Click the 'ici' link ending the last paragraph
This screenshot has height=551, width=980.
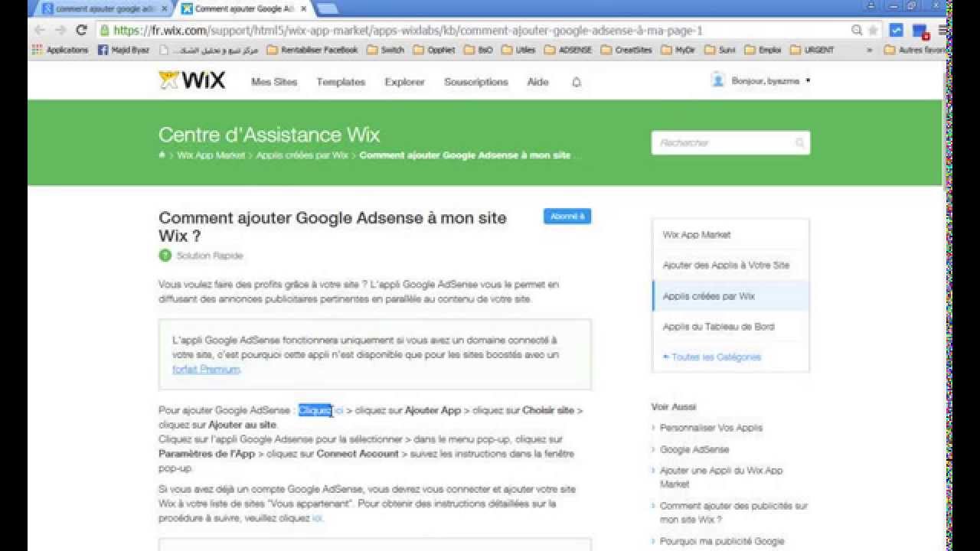(x=317, y=519)
